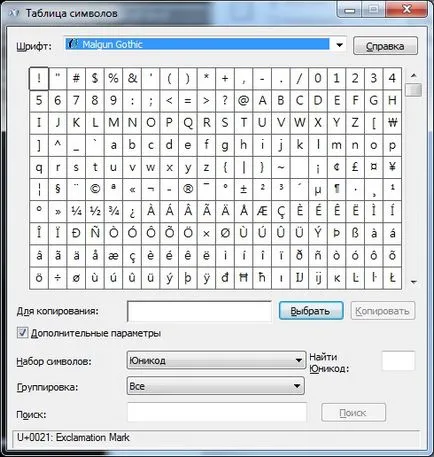Select the left guillemet « cell
Screen dimensions: 434x457
(132, 189)
